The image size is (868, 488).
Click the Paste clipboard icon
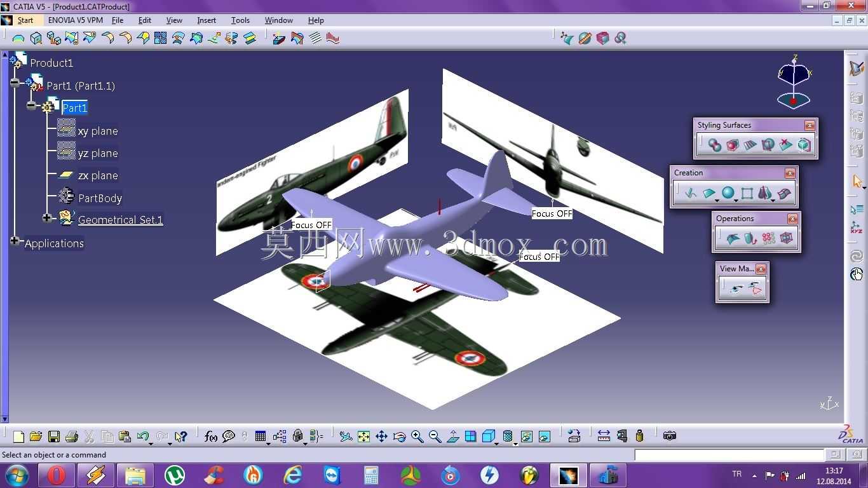click(x=125, y=436)
